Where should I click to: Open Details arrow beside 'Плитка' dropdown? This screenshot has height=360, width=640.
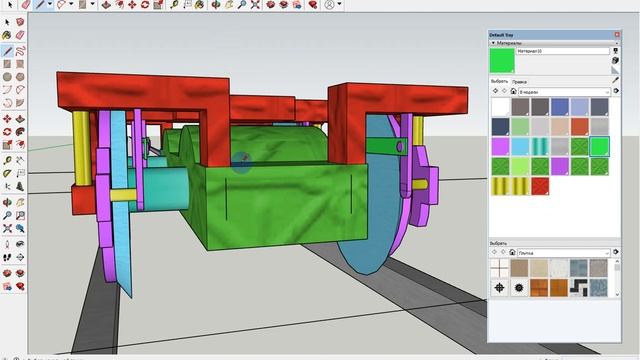[616, 253]
